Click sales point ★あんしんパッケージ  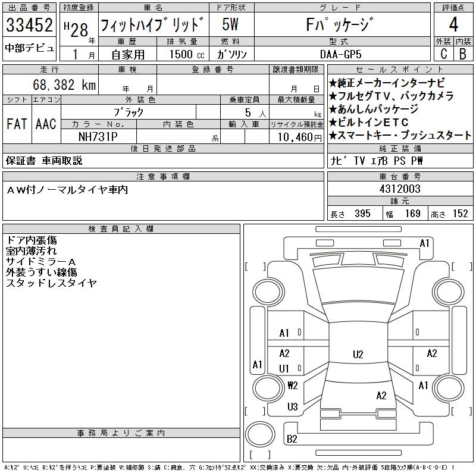coord(374,109)
